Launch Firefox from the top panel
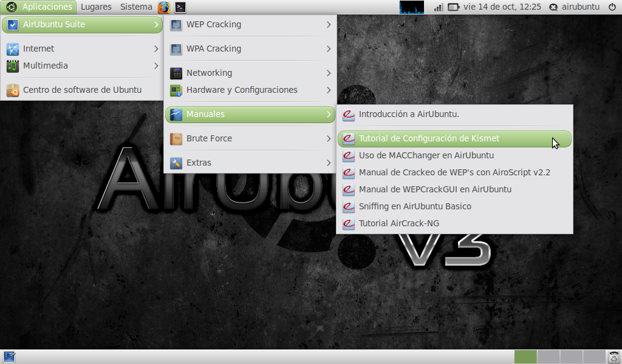The height and width of the screenshot is (364, 622). tap(164, 7)
